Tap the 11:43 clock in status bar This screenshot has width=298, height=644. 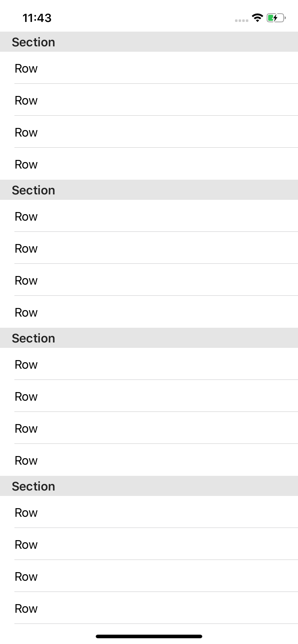tap(37, 18)
